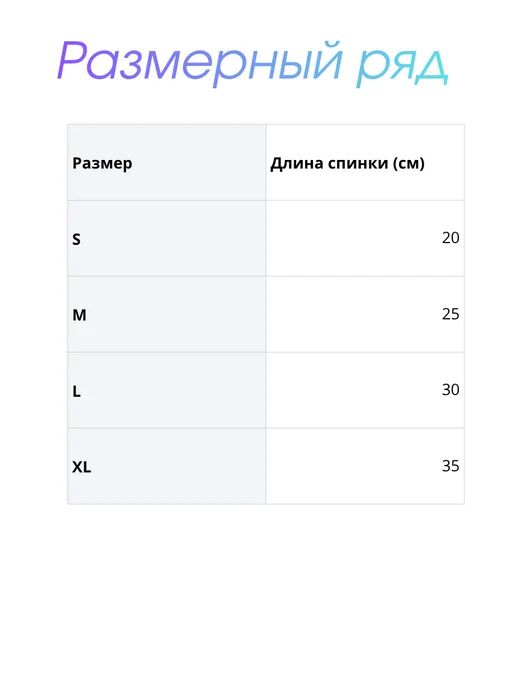Click the word 'спинки' in the header
This screenshot has height=688, width=516.
tap(358, 164)
